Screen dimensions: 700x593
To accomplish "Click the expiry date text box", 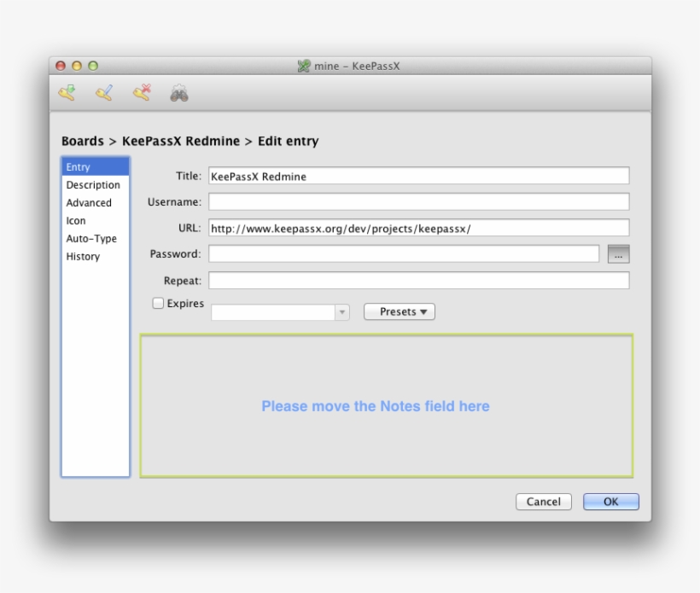I will click(x=273, y=312).
